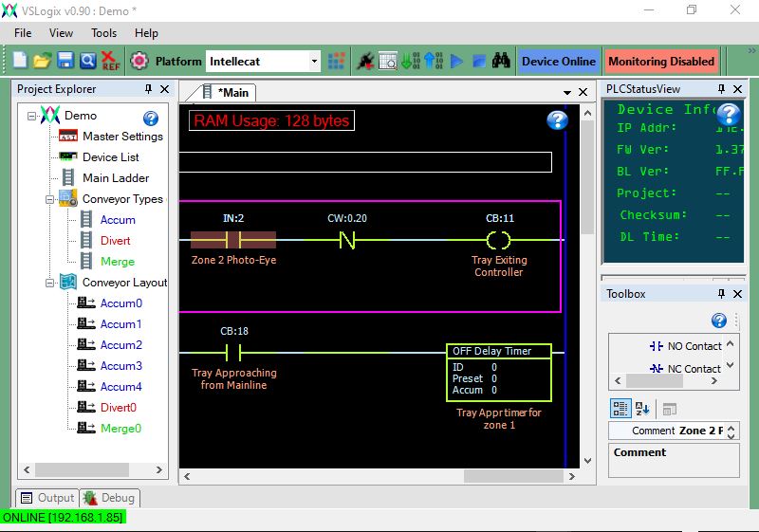Open the Tools menu
The width and height of the screenshot is (759, 532).
click(103, 33)
